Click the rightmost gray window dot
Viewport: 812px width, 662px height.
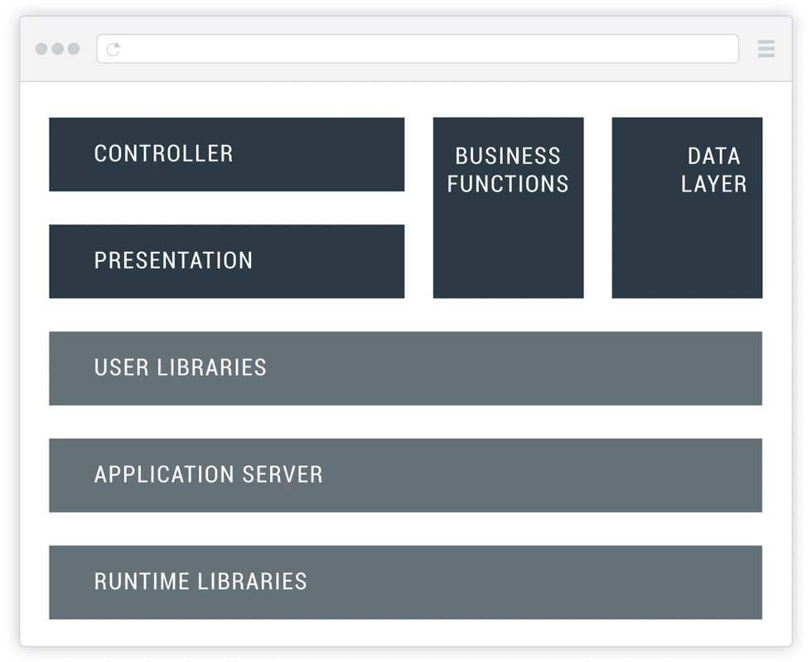pyautogui.click(x=74, y=49)
